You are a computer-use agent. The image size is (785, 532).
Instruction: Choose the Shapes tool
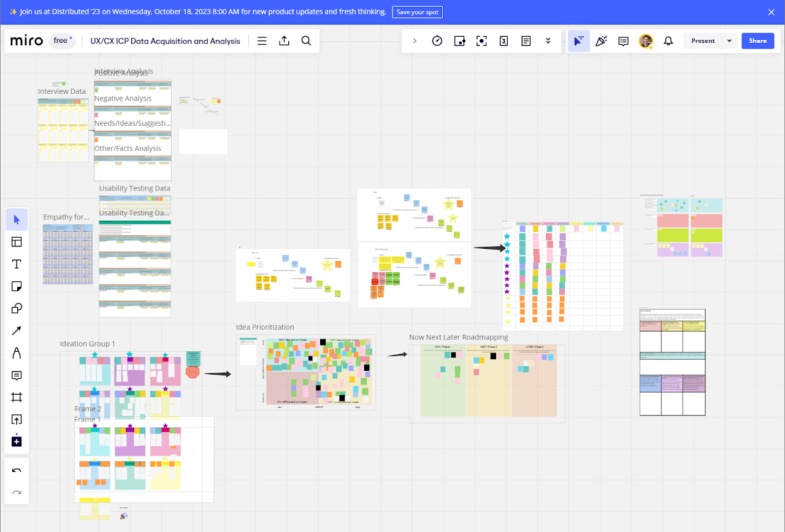click(x=17, y=308)
